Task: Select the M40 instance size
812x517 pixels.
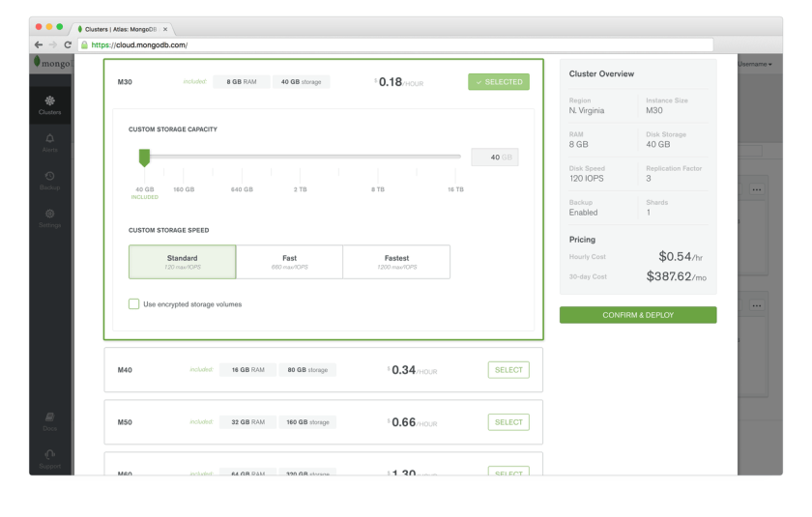Action: (x=508, y=370)
